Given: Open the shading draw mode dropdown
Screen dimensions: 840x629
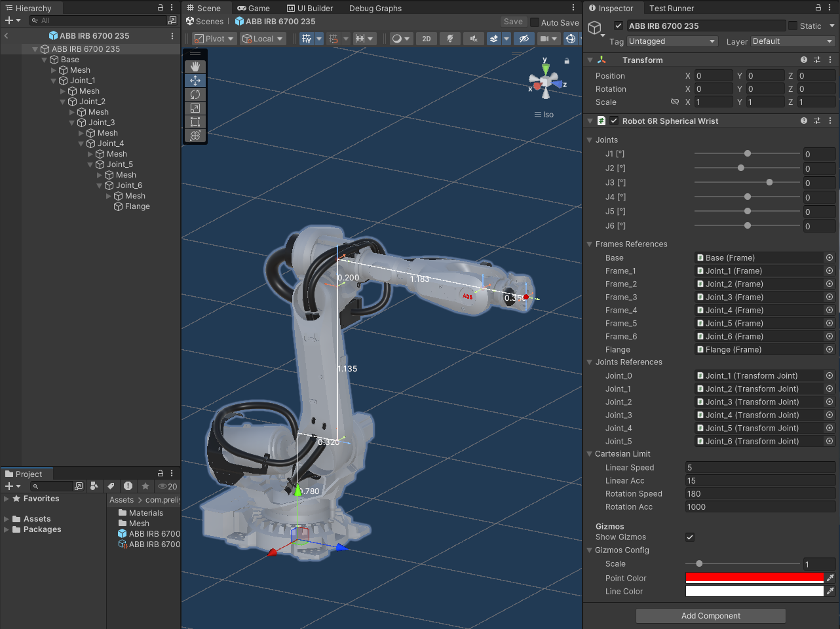Looking at the screenshot, I should click(x=400, y=39).
